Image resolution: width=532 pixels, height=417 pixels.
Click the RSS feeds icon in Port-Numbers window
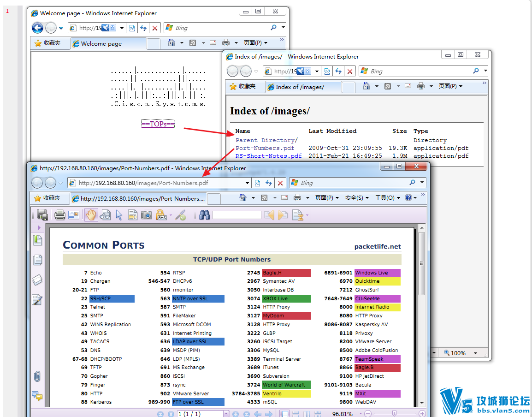(264, 197)
